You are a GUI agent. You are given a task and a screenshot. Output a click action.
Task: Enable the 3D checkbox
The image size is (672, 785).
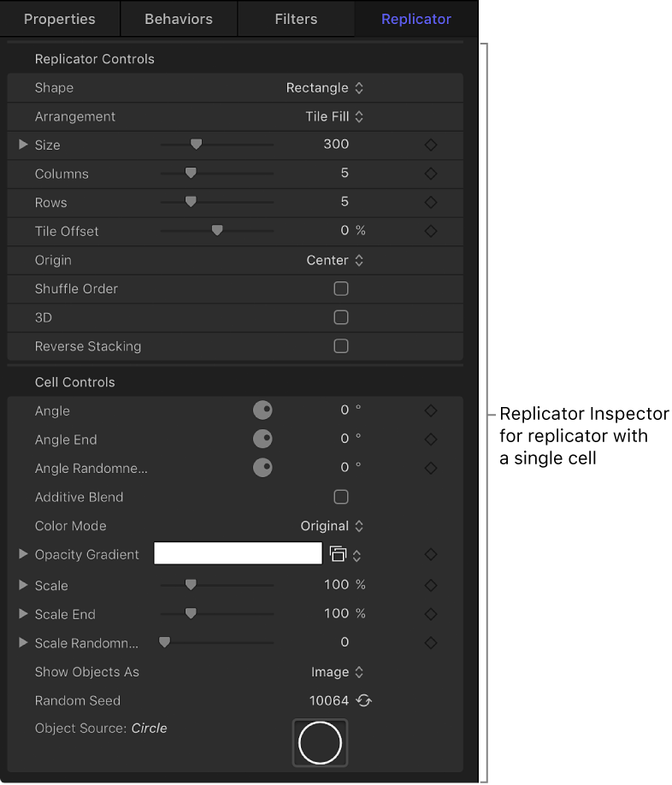pyautogui.click(x=341, y=317)
